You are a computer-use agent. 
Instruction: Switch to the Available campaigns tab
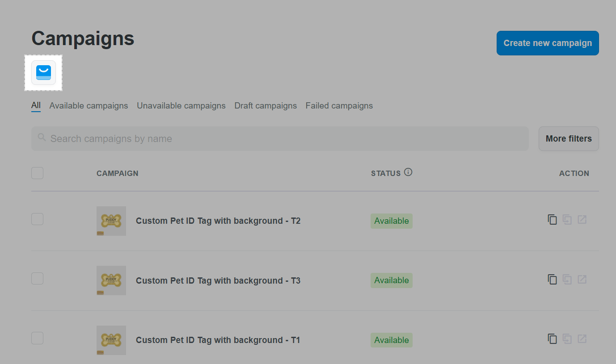(89, 106)
